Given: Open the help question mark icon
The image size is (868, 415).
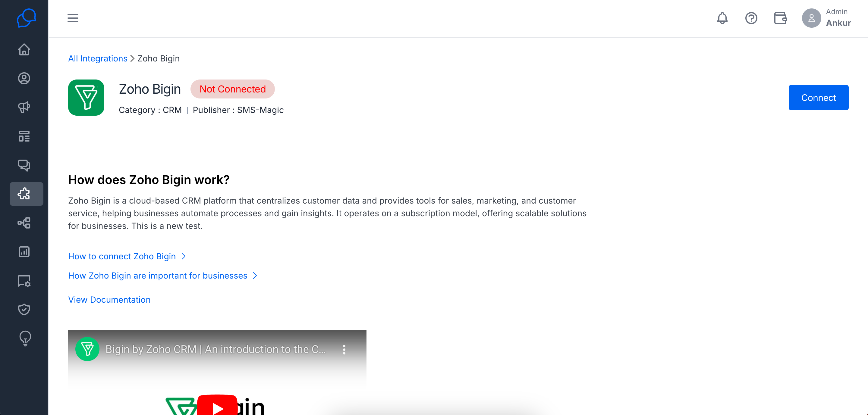Looking at the screenshot, I should tap(751, 18).
